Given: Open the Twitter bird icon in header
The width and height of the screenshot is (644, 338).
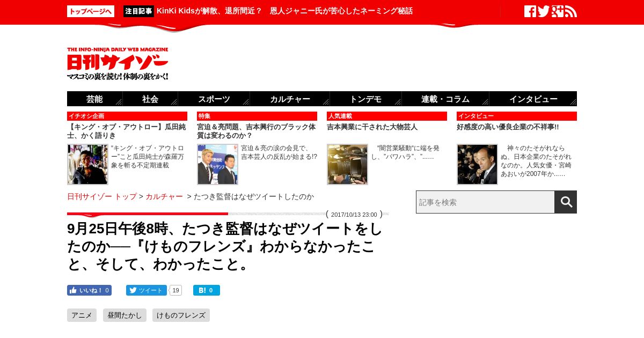Looking at the screenshot, I should tap(544, 11).
